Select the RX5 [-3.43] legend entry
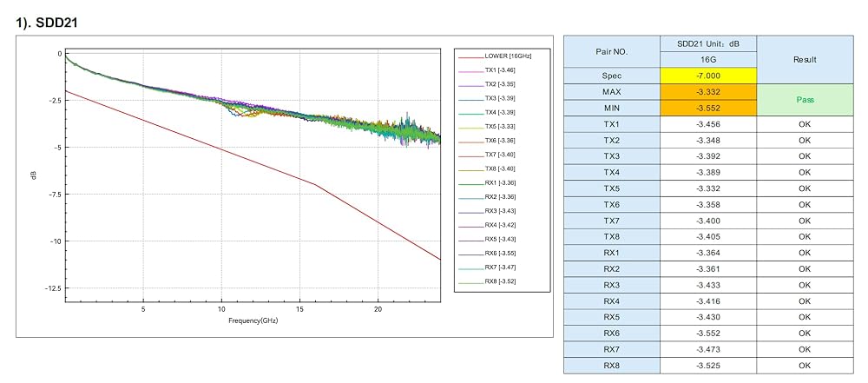 pyautogui.click(x=486, y=240)
